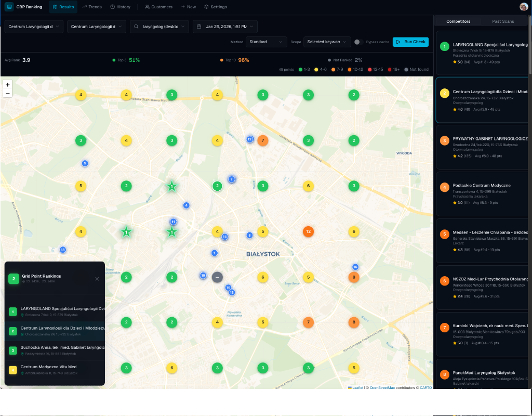532x416 pixels.
Task: Zoom out on the map
Action: [7, 94]
